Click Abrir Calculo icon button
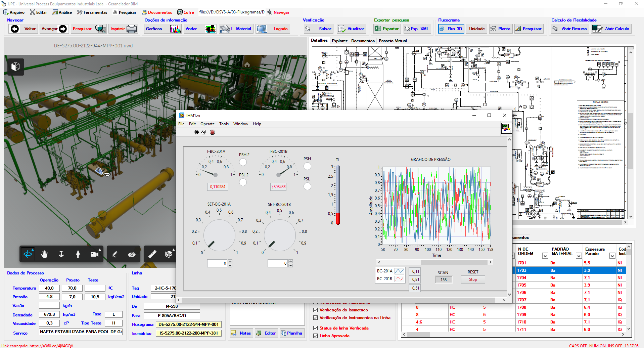The image size is (644, 348). 597,29
